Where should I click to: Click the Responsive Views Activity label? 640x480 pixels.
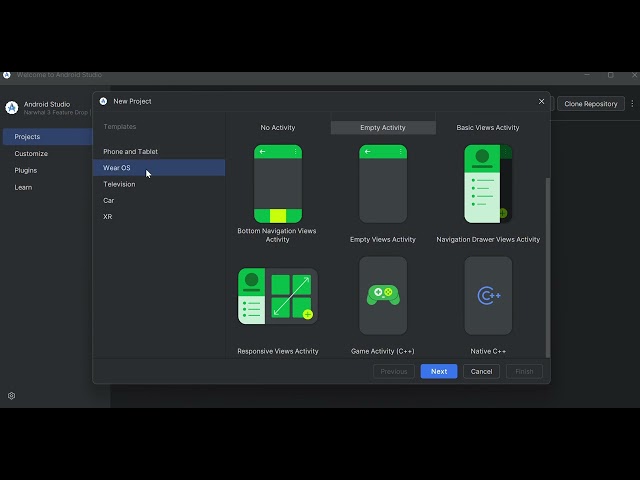coord(278,351)
